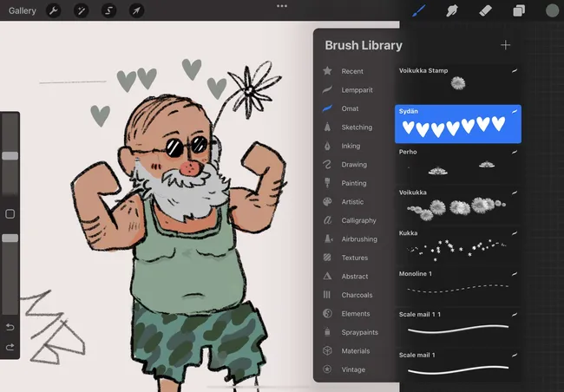
Task: Open the Adjustments magic wand menu
Action: (82, 10)
